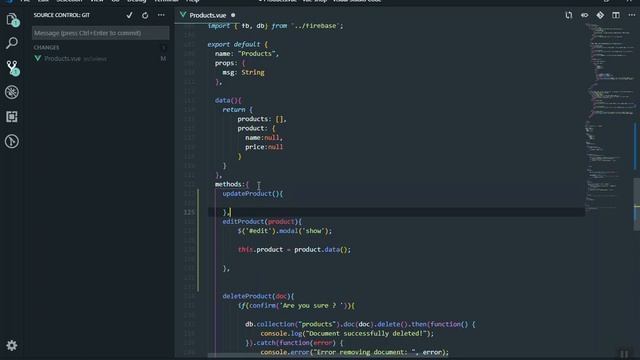
Task: Click the vertical scrollbar slider in the editor
Action: pos(637,204)
